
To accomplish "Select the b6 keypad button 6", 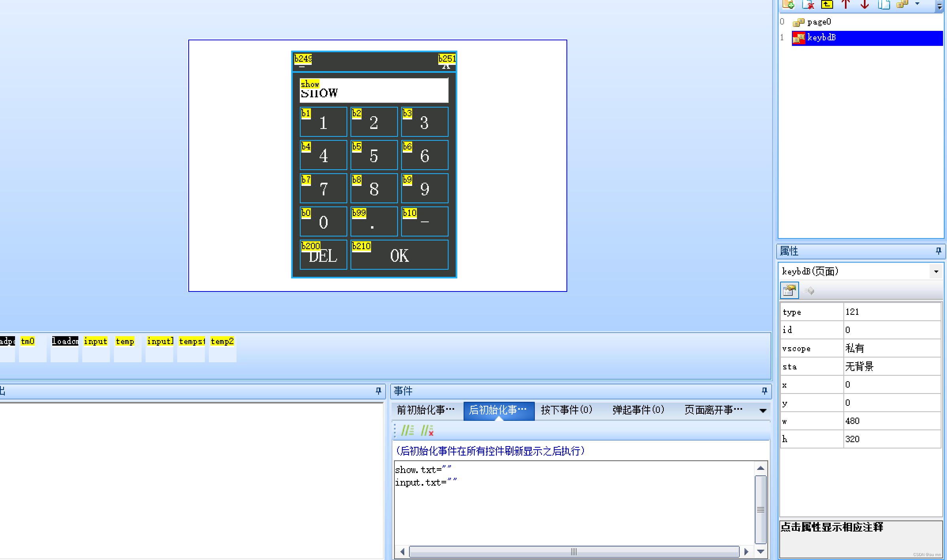I will (424, 155).
